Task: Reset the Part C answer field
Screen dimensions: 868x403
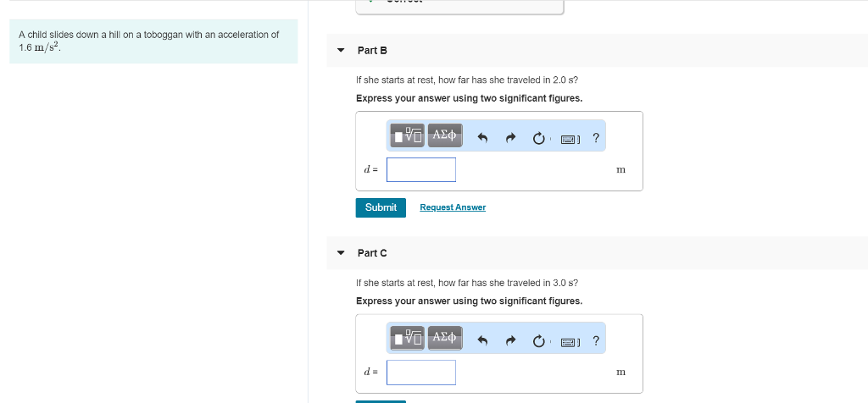Action: point(538,341)
